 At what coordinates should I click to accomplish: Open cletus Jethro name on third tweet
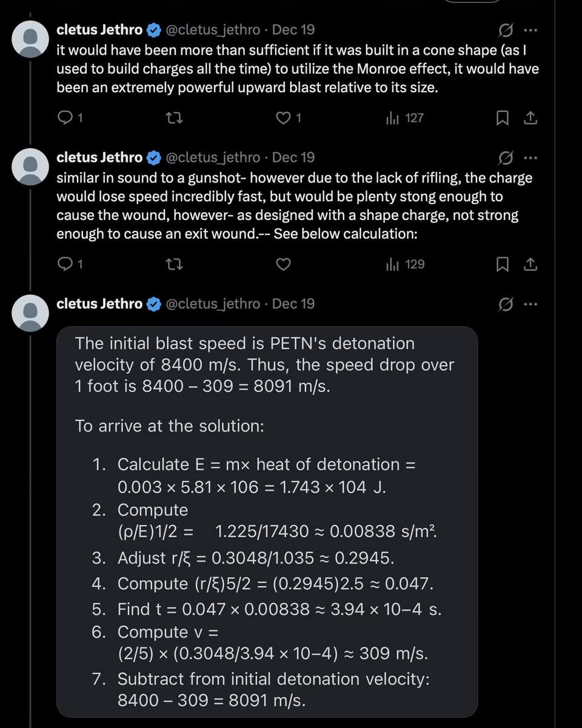(99, 304)
